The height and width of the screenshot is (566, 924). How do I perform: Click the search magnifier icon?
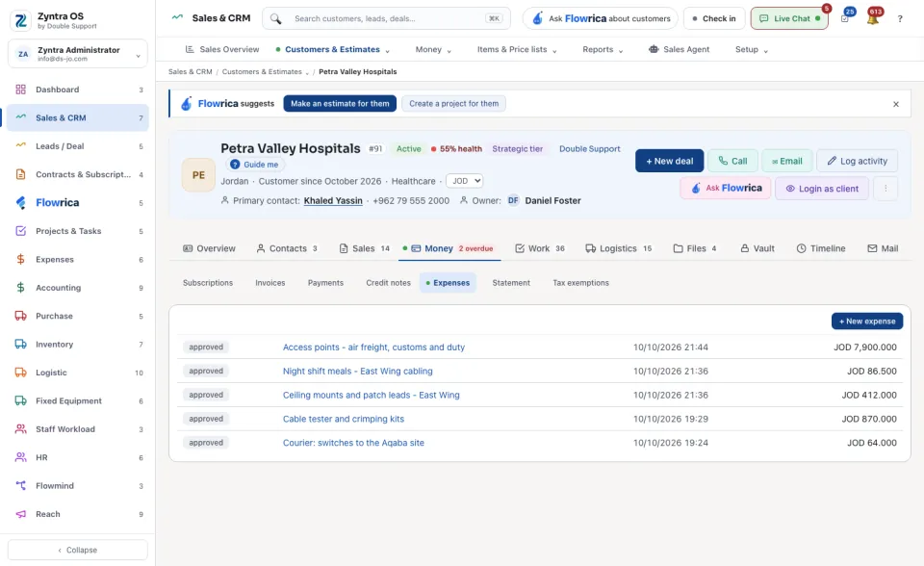tap(276, 19)
